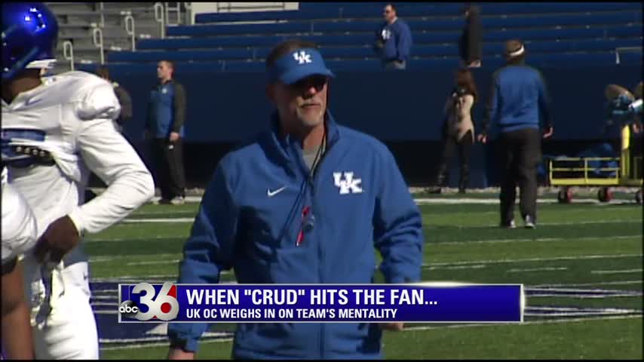Click the abc 36 station logo
Viewport: 644px width, 362px height.
click(x=149, y=302)
